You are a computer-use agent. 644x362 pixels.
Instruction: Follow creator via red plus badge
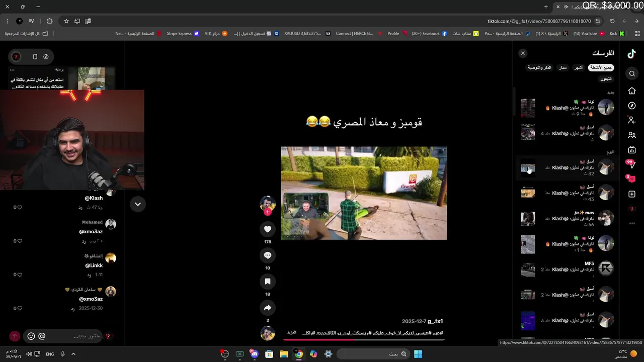268,212
